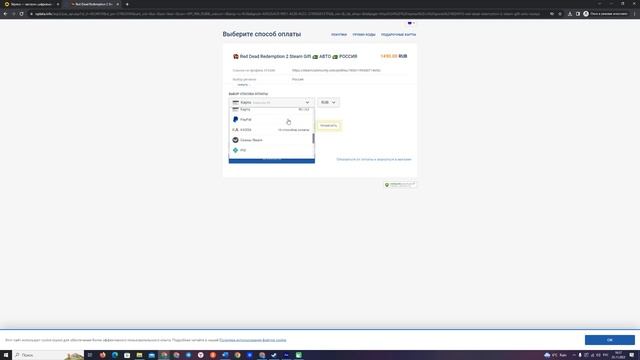Open the last link in the page header
Screen dimensions: 640x360
coord(398,35)
